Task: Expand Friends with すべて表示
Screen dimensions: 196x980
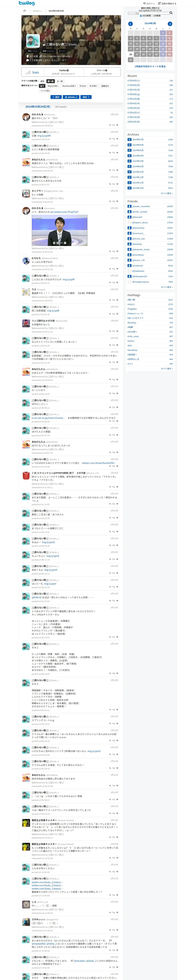Action: point(167,287)
